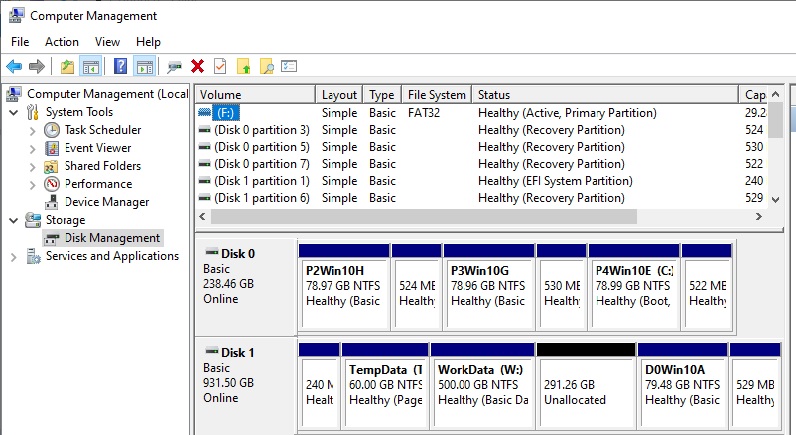The height and width of the screenshot is (435, 796).
Task: Click the Device Manager icon
Action: (51, 203)
